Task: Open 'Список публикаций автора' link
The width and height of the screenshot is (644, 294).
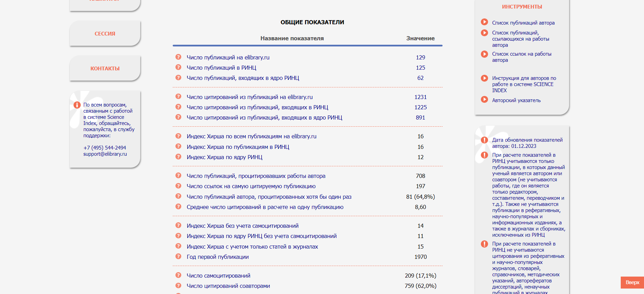Action: pos(523,23)
